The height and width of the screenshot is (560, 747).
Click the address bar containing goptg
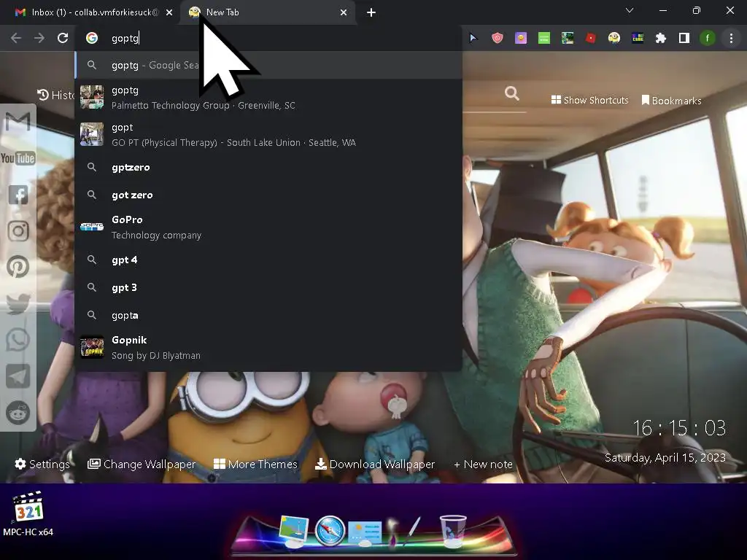tap(268, 38)
